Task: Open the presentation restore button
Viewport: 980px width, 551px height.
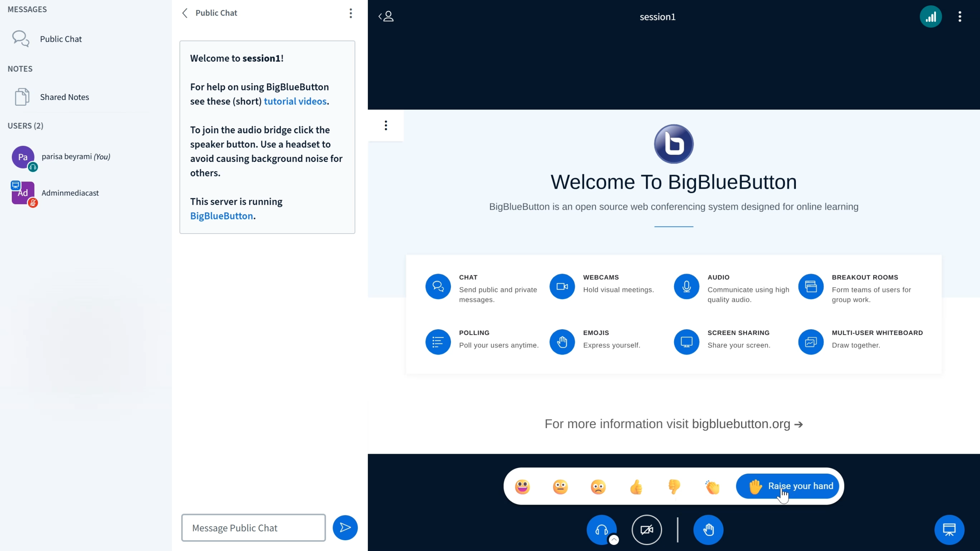Action: pyautogui.click(x=949, y=530)
